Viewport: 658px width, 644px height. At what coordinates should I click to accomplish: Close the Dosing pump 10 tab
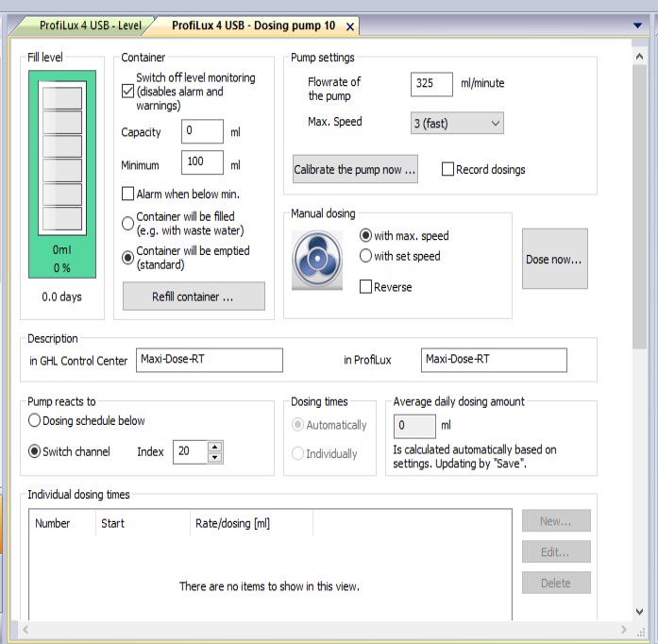pyautogui.click(x=350, y=26)
